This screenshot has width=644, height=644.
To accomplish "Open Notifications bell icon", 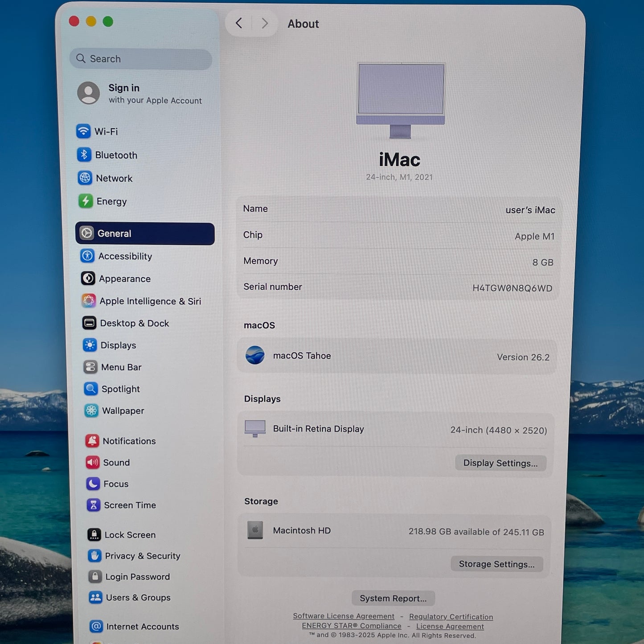I will [92, 441].
